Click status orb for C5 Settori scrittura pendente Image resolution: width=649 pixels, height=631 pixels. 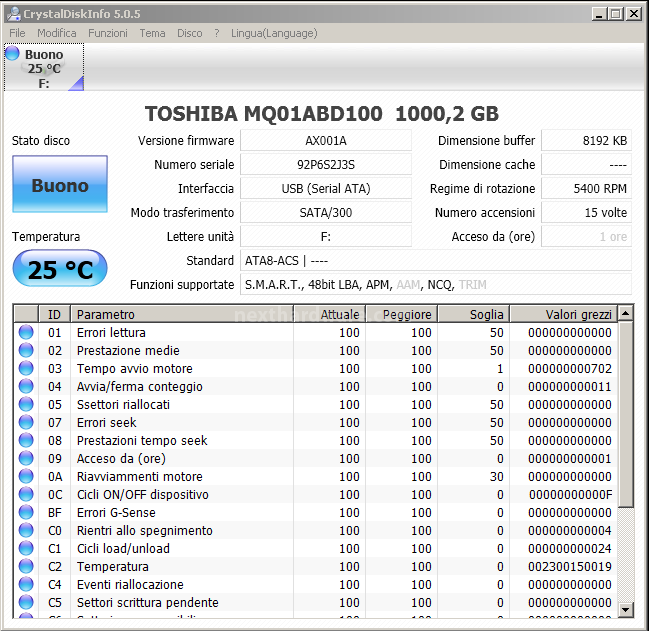pyautogui.click(x=26, y=602)
